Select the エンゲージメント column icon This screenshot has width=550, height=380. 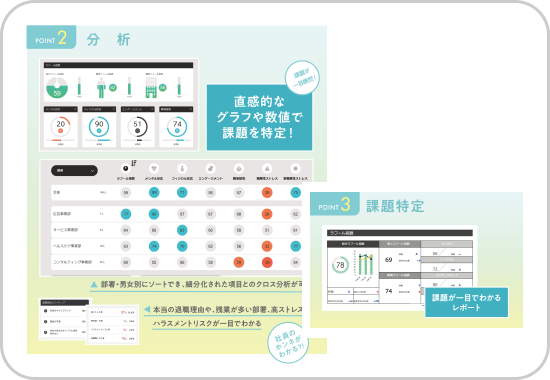(x=210, y=168)
